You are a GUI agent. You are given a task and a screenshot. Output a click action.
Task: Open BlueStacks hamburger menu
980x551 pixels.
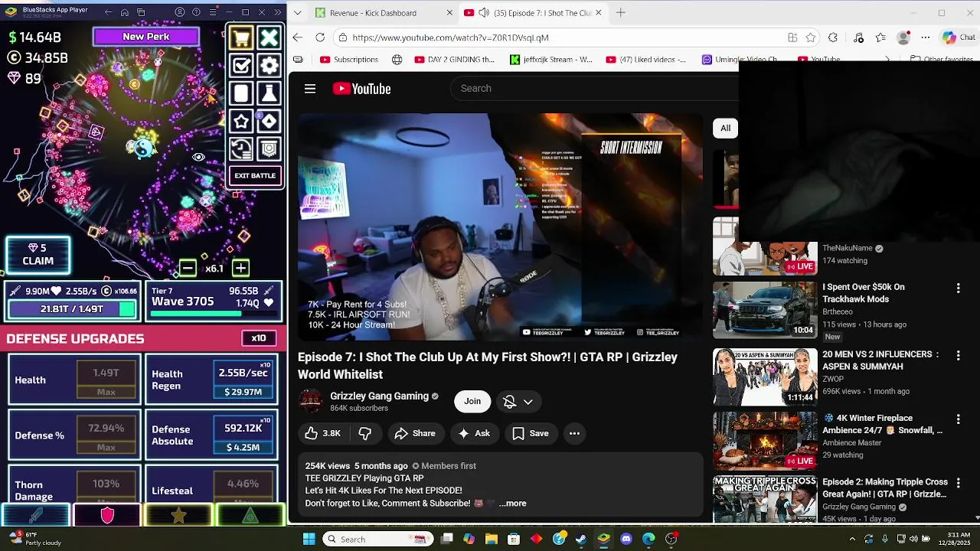[212, 12]
